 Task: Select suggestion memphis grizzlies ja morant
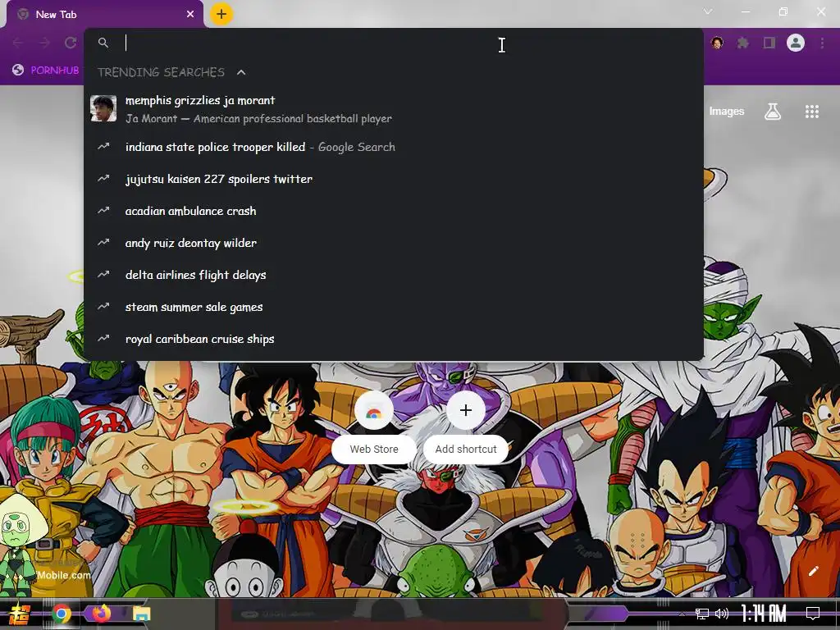point(393,109)
